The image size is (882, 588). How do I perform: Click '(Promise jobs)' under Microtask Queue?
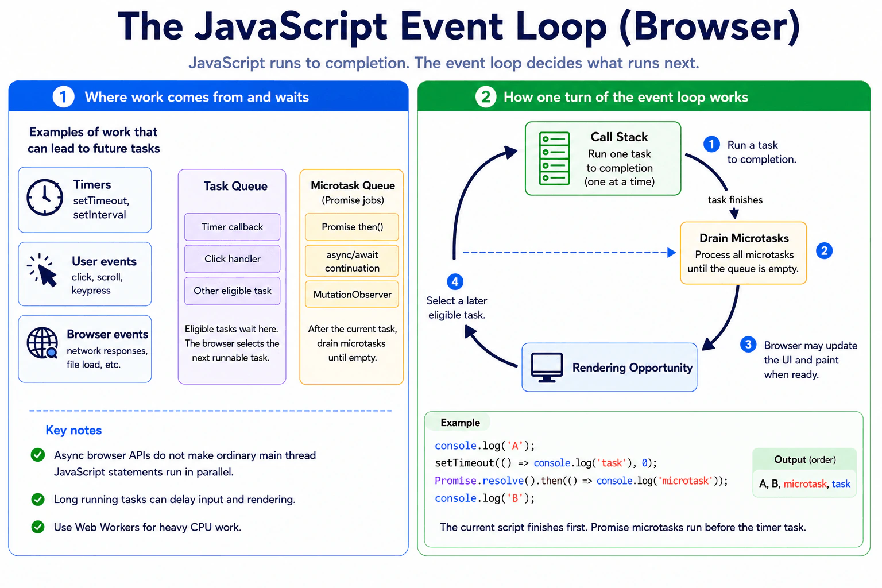click(353, 200)
